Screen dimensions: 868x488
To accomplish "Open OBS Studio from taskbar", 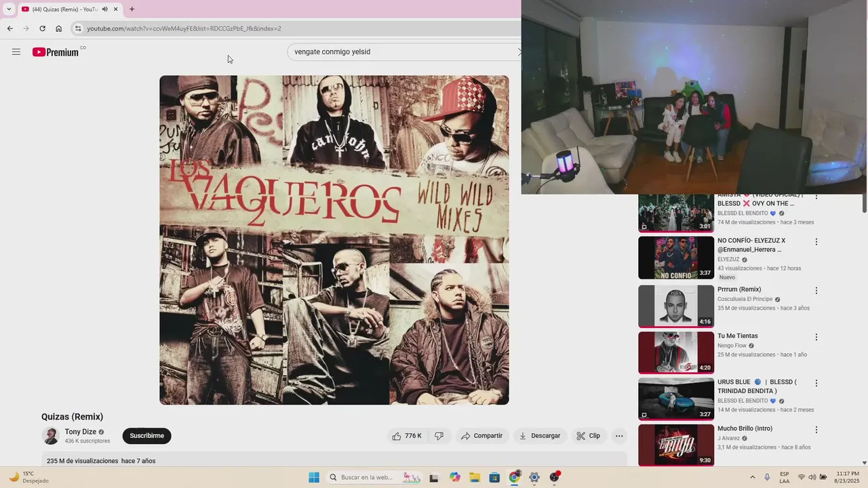I will (x=555, y=477).
